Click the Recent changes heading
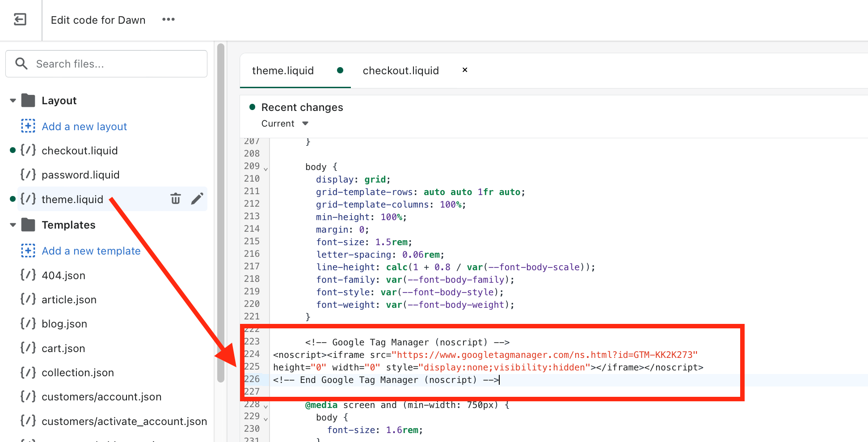This screenshot has width=868, height=442. pyautogui.click(x=302, y=107)
